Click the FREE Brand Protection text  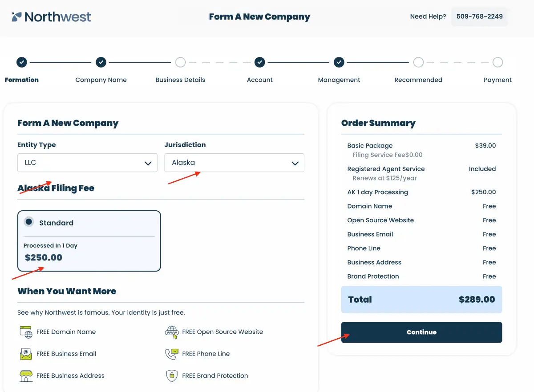tap(215, 376)
